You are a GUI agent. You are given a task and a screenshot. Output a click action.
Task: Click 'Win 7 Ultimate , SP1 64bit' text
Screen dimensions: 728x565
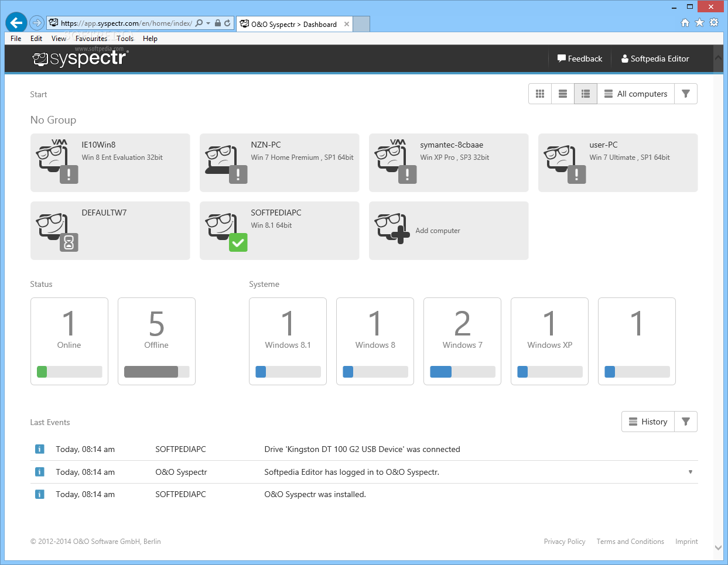630,157
